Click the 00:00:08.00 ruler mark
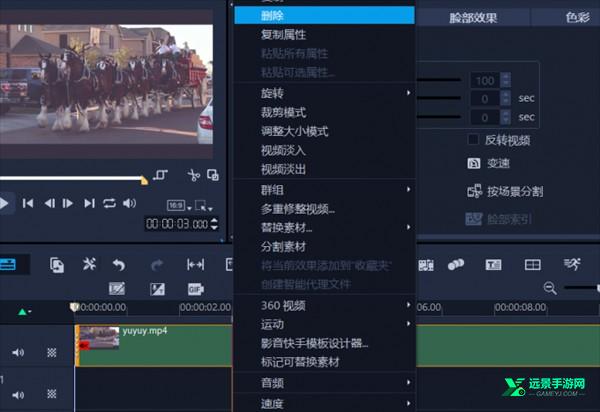This screenshot has width=600, height=412. coord(520,307)
